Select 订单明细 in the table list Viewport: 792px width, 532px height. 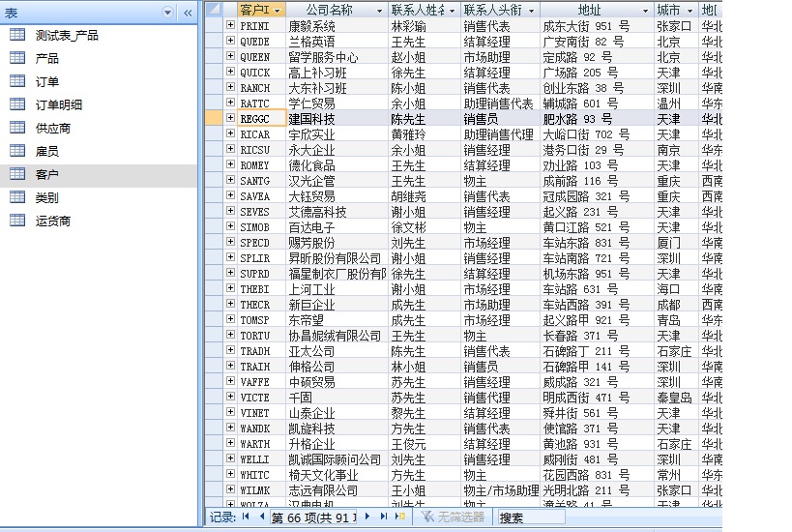point(58,104)
